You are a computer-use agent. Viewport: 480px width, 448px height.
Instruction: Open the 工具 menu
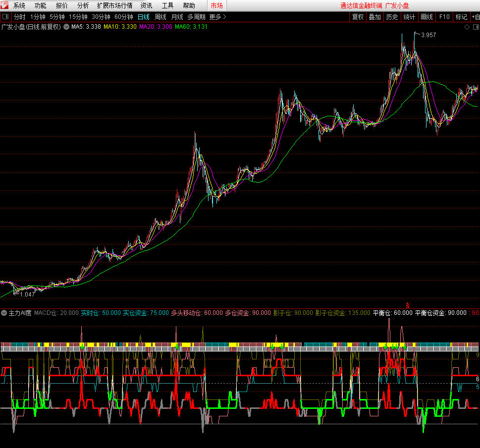pos(167,5)
